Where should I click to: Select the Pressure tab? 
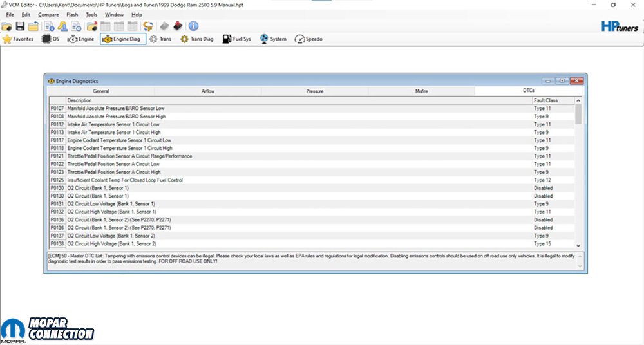(x=315, y=91)
